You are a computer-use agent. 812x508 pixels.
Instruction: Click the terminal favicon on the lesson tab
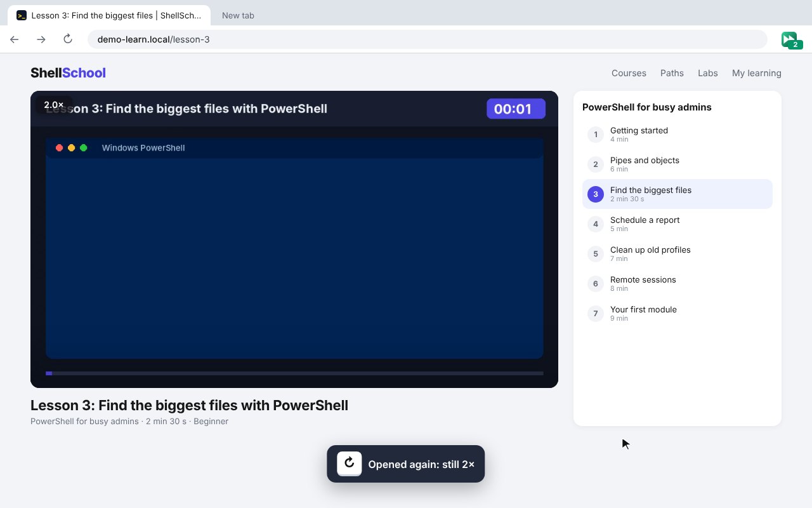[22, 15]
